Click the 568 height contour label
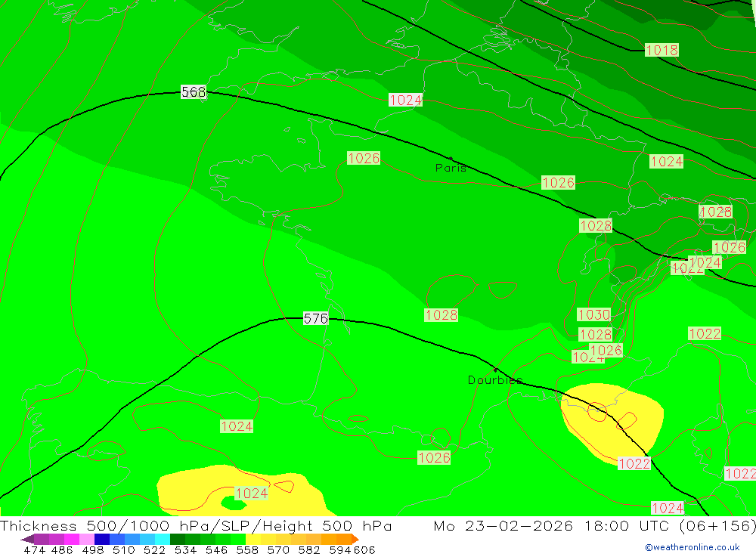 coord(194,91)
